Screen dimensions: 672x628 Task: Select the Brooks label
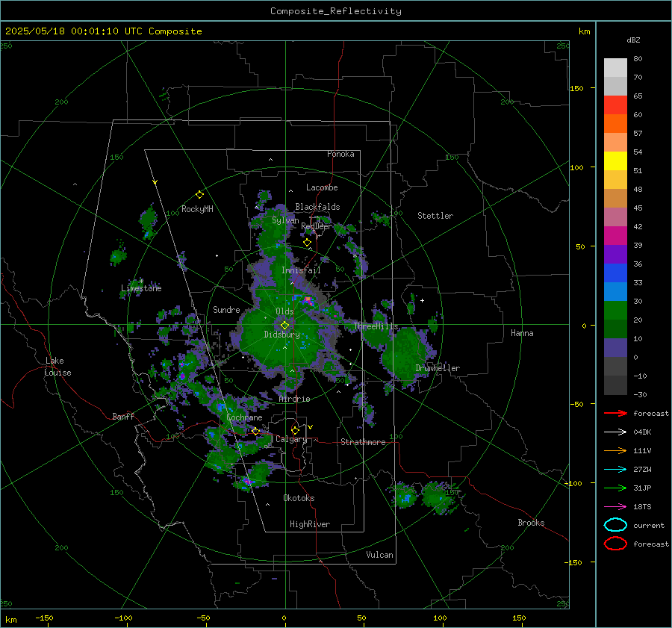(x=531, y=523)
